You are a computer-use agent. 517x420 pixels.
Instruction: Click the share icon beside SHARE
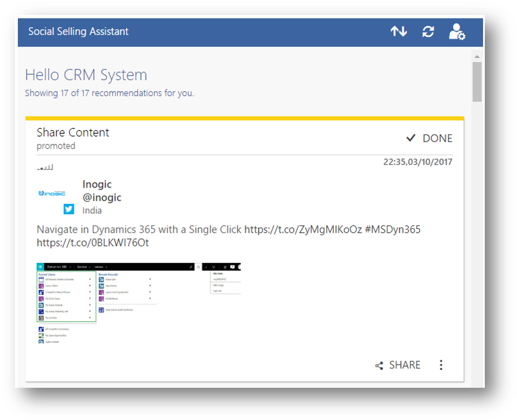click(379, 366)
